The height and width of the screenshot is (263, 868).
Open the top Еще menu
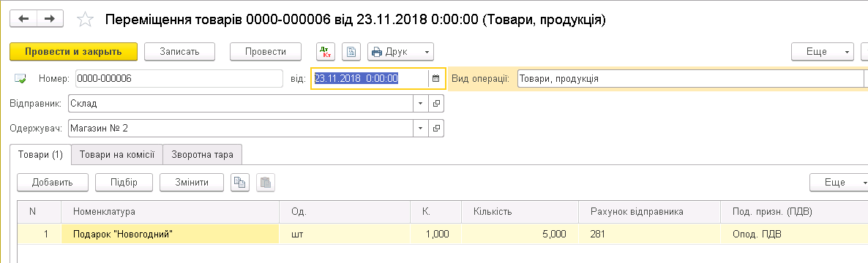pos(823,52)
